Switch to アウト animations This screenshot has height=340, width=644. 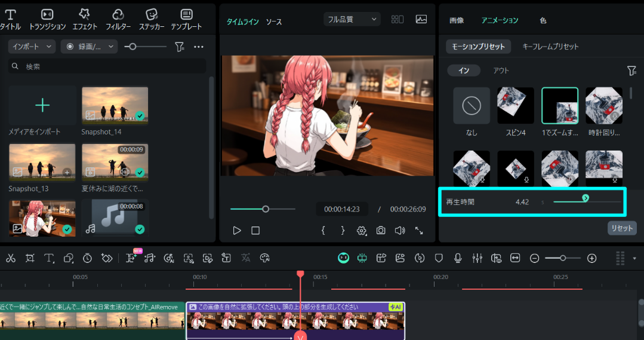pyautogui.click(x=501, y=71)
